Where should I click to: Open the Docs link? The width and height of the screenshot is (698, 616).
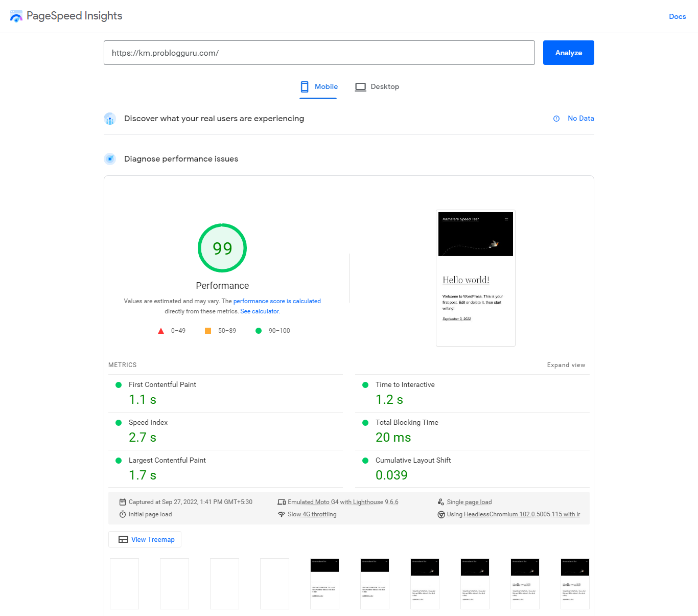(x=677, y=16)
